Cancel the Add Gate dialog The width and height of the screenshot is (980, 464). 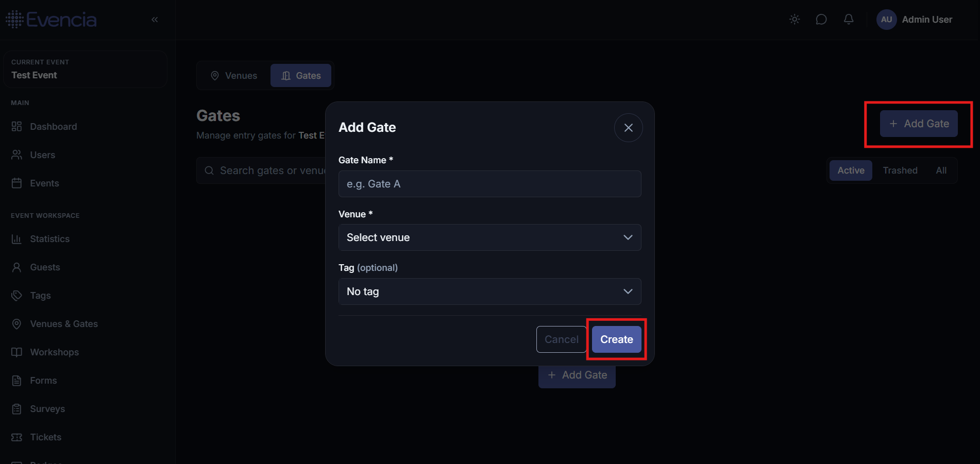pyautogui.click(x=562, y=339)
